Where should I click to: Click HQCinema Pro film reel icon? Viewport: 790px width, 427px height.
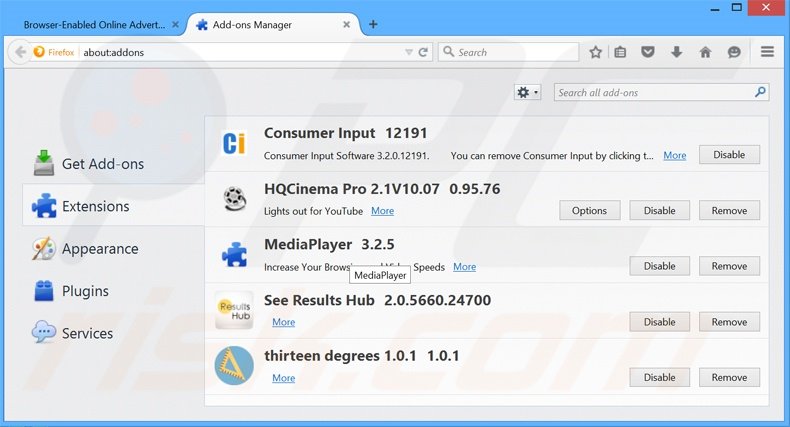pyautogui.click(x=234, y=198)
